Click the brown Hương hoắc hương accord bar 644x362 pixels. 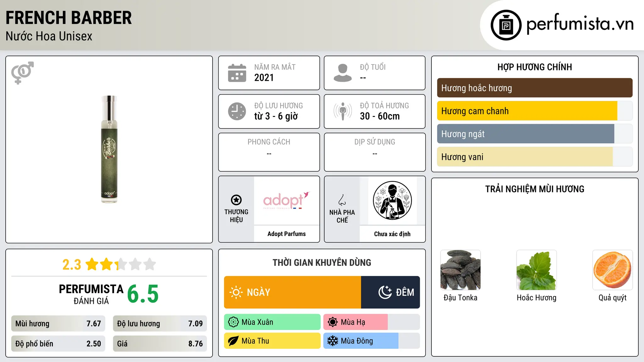[535, 88]
